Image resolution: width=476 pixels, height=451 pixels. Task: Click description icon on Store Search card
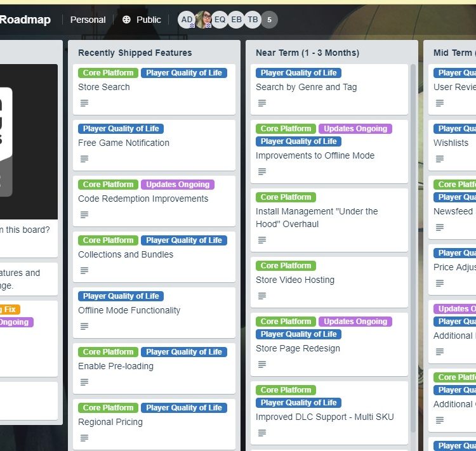pyautogui.click(x=84, y=103)
